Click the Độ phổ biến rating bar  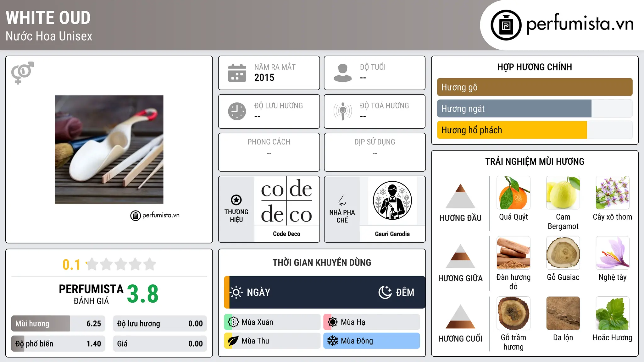point(58,343)
